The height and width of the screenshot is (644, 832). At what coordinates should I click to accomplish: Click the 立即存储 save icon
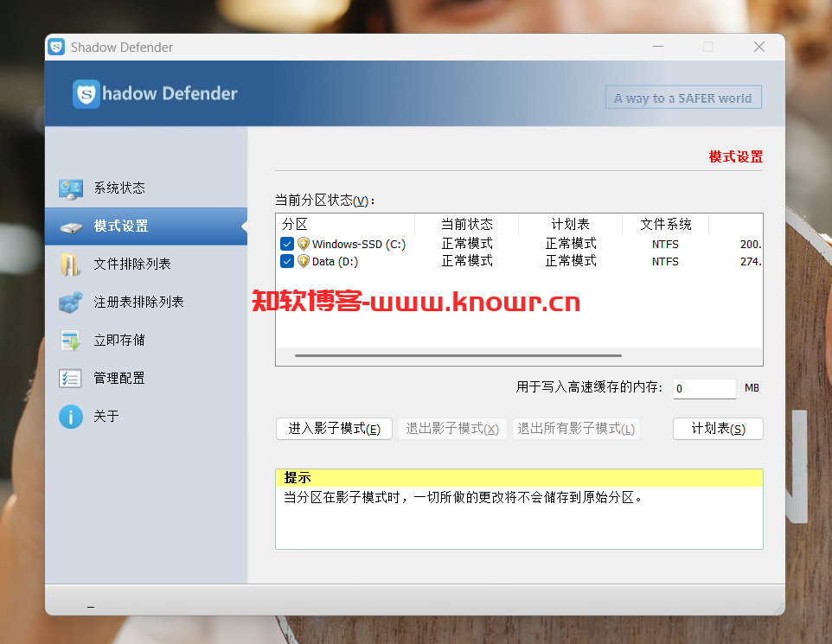pyautogui.click(x=71, y=341)
